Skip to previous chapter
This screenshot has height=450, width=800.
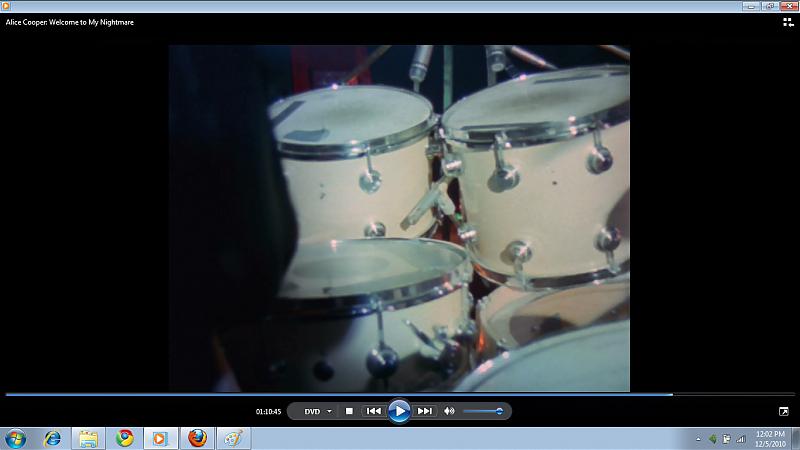coord(373,411)
